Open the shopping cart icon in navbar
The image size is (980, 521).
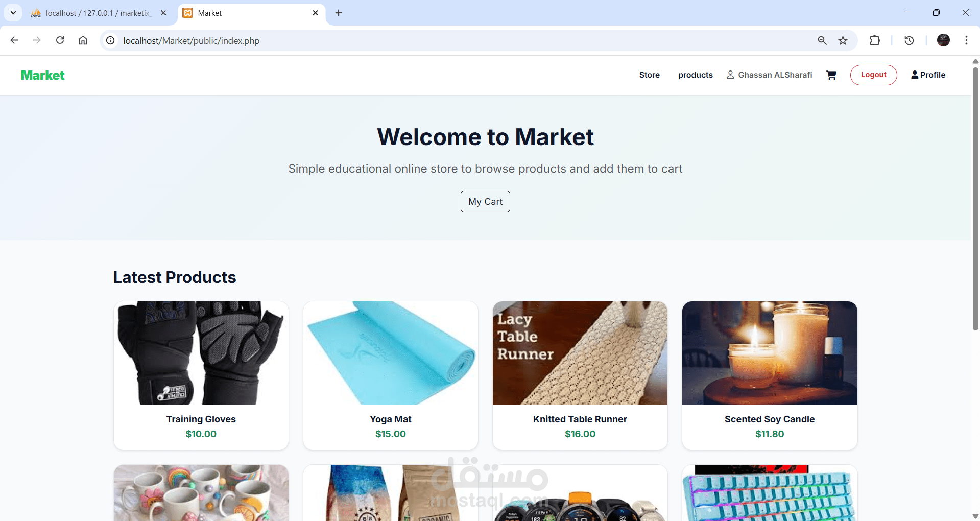pos(831,75)
